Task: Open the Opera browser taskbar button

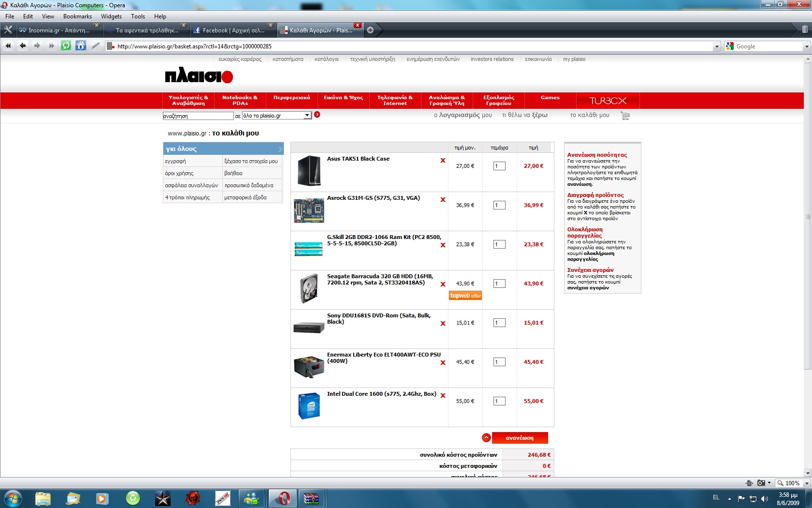Action: tap(282, 498)
